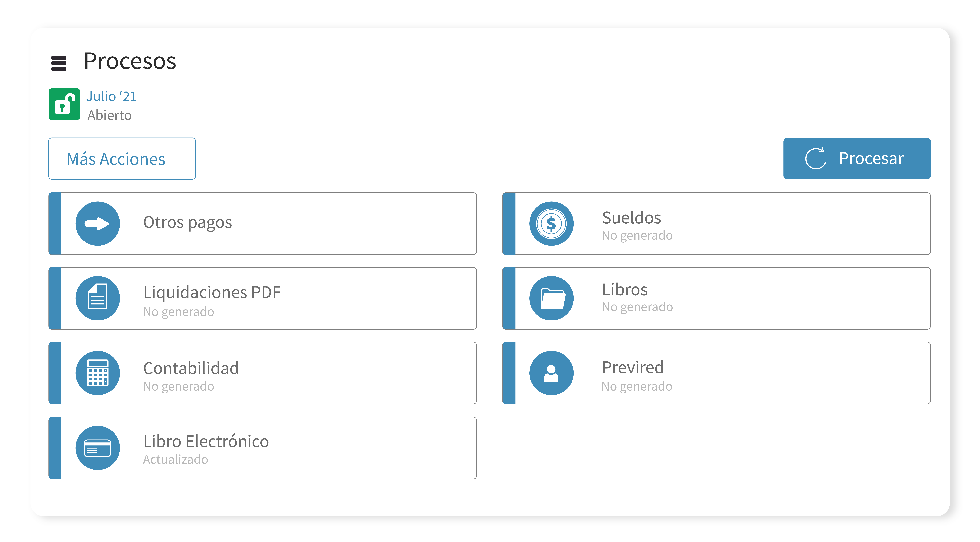The width and height of the screenshot is (980, 542).
Task: Open the Julio '21 period link
Action: coord(111,96)
